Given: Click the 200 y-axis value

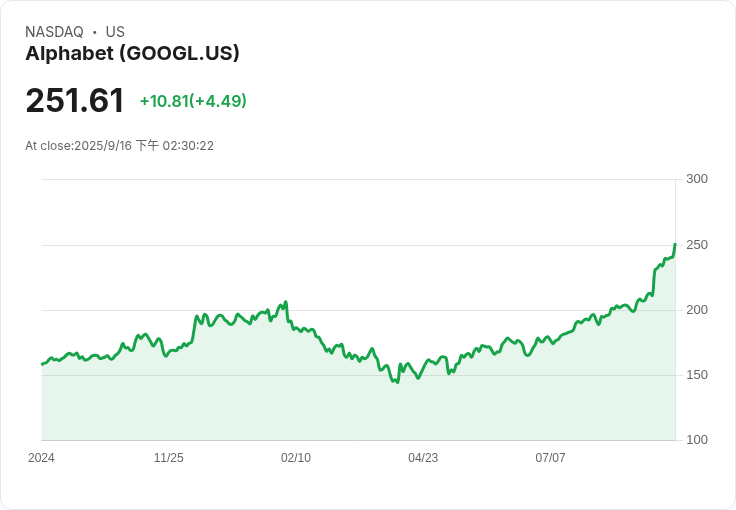Looking at the screenshot, I should 697,310.
